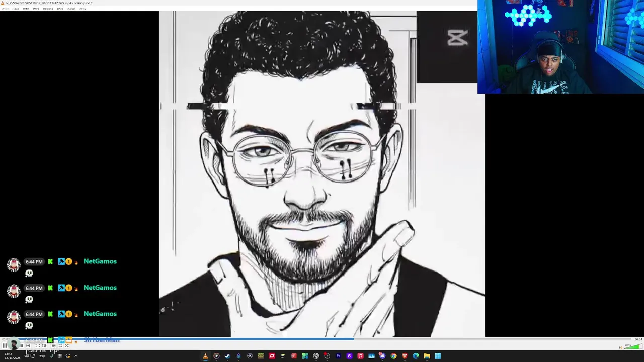Viewport: 644px width, 362px height.
Task: Open the עזרה (Help) menu
Action: coord(83,9)
